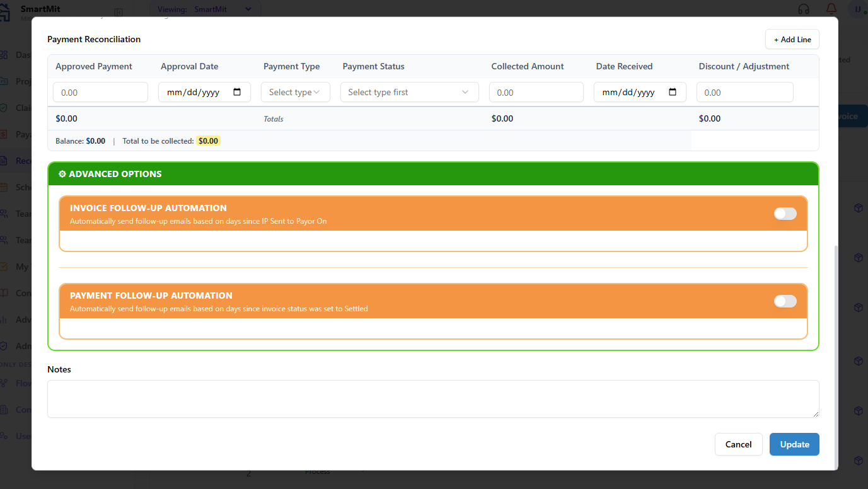Open the Viewing SmartMit selector
Viewport: 868px width, 489px height.
[205, 9]
